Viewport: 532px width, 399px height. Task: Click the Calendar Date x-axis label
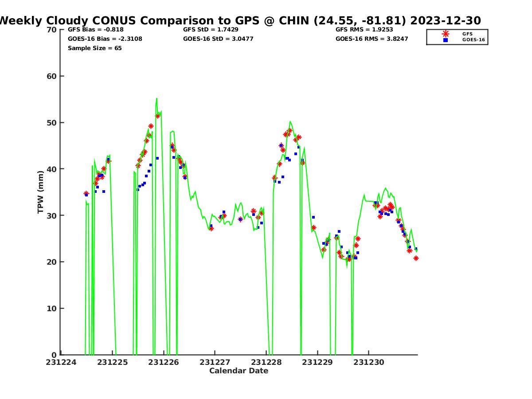239,371
